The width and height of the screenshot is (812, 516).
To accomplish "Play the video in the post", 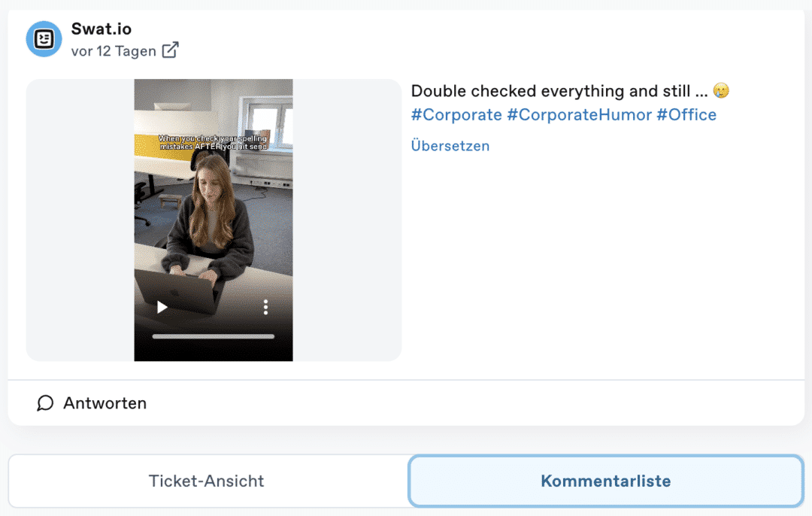I will pos(162,307).
